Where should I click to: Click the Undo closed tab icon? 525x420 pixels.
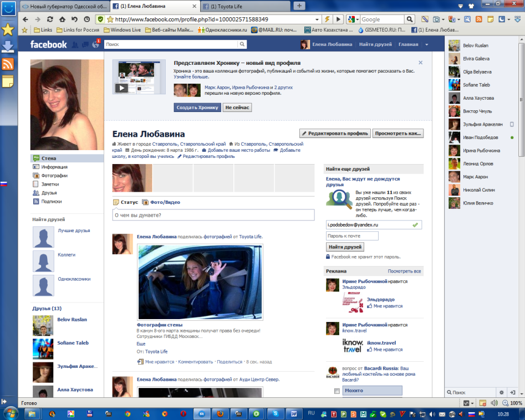tap(74, 19)
